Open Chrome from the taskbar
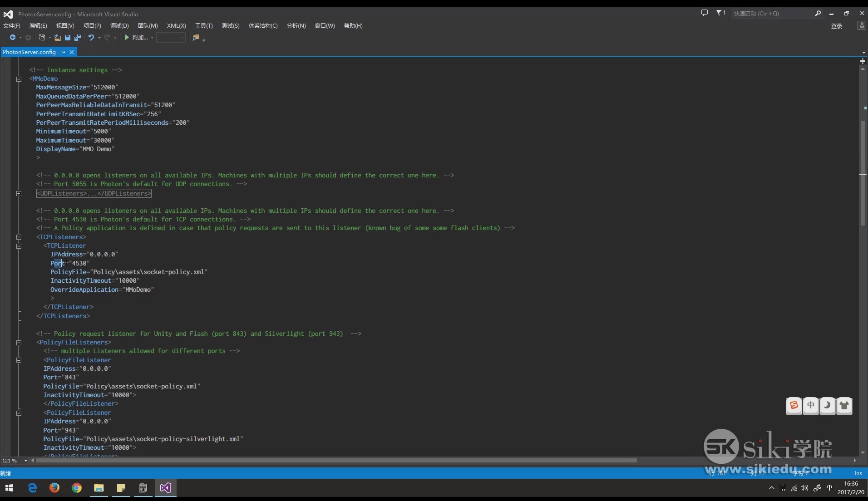Image resolution: width=868 pixels, height=501 pixels. pos(77,488)
